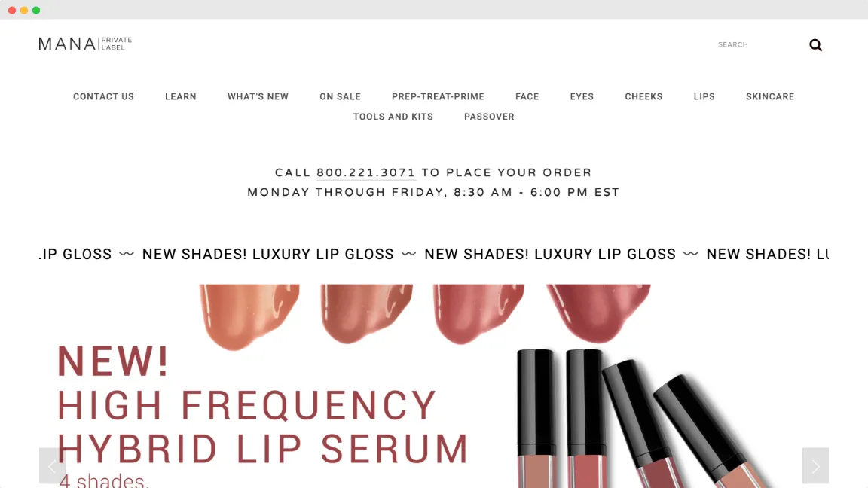Open the Cheeks category
The image size is (868, 488).
tap(643, 96)
